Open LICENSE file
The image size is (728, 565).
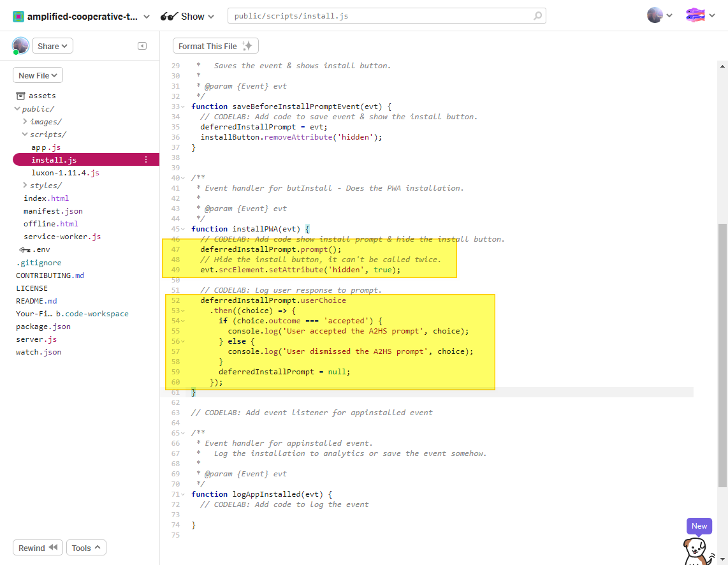click(x=32, y=288)
